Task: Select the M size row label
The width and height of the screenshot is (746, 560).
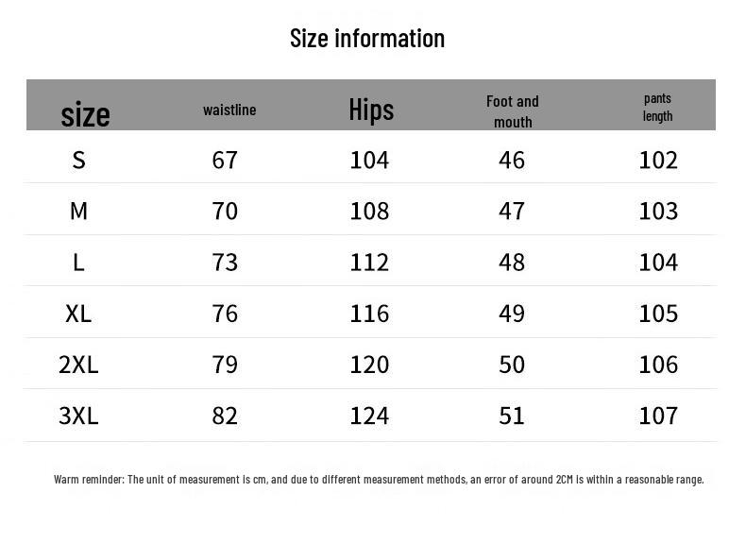Action: click(x=78, y=211)
